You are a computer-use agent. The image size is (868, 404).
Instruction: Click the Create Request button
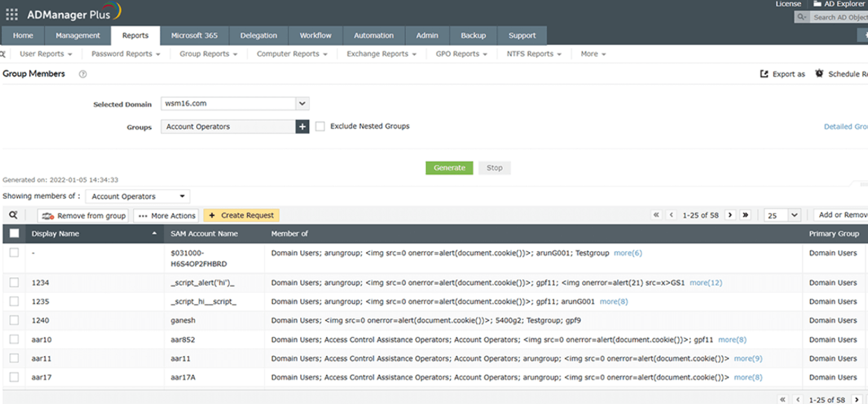[241, 215]
